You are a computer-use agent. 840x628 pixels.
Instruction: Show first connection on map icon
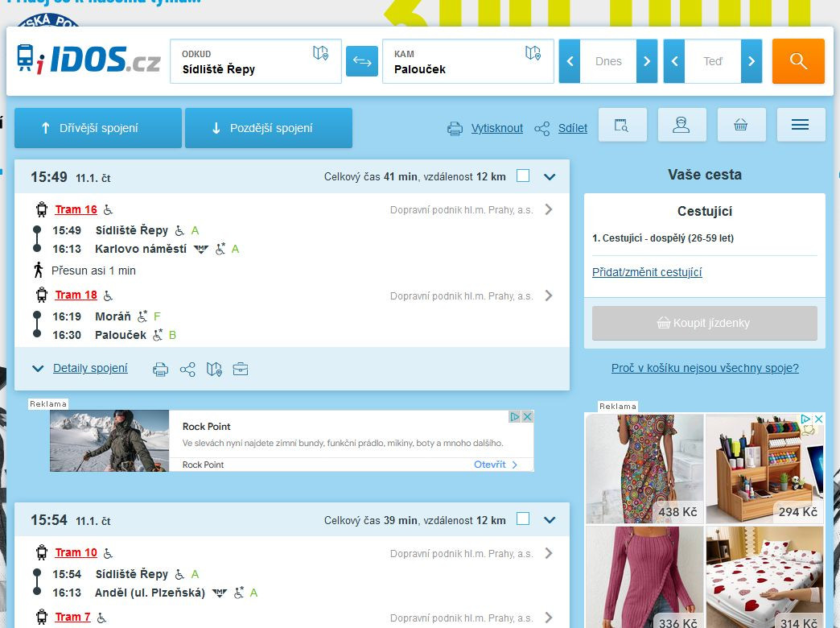tap(213, 370)
